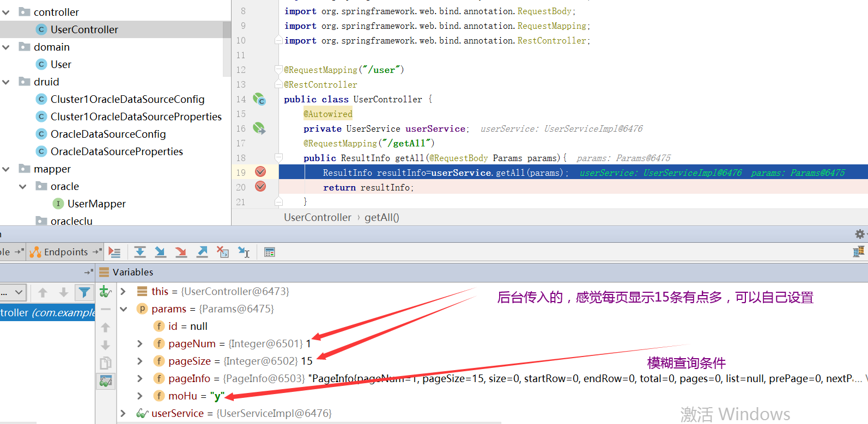Viewport: 868px width, 424px height.
Task: Open the UserMapper interface
Action: click(x=96, y=204)
